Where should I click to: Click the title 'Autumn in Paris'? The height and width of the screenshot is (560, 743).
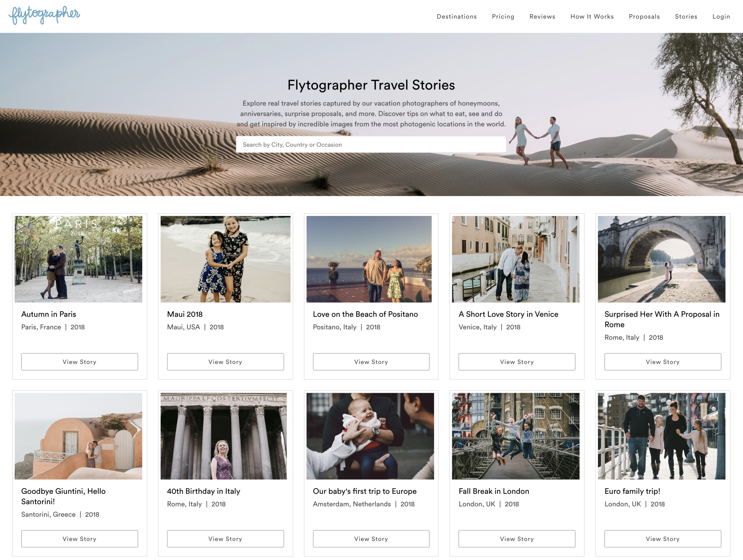pyautogui.click(x=49, y=314)
